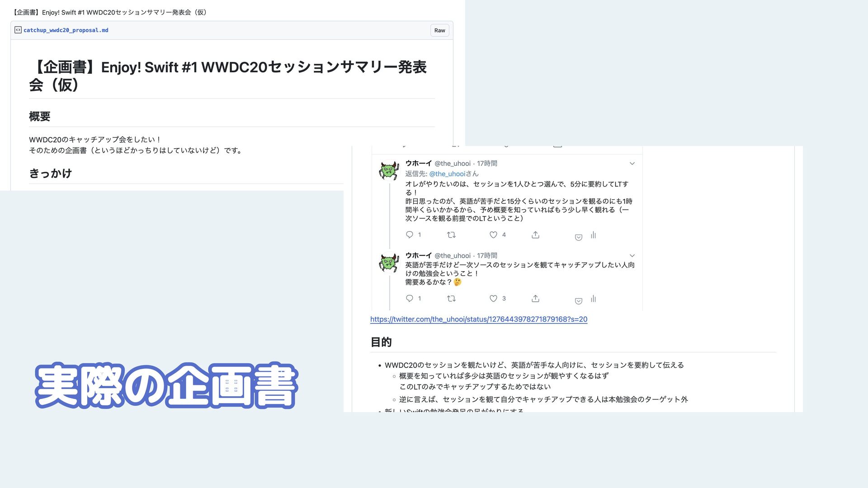Click the line WWDC20のキャッチアップ会をしたい！
The image size is (868, 488).
[95, 140]
